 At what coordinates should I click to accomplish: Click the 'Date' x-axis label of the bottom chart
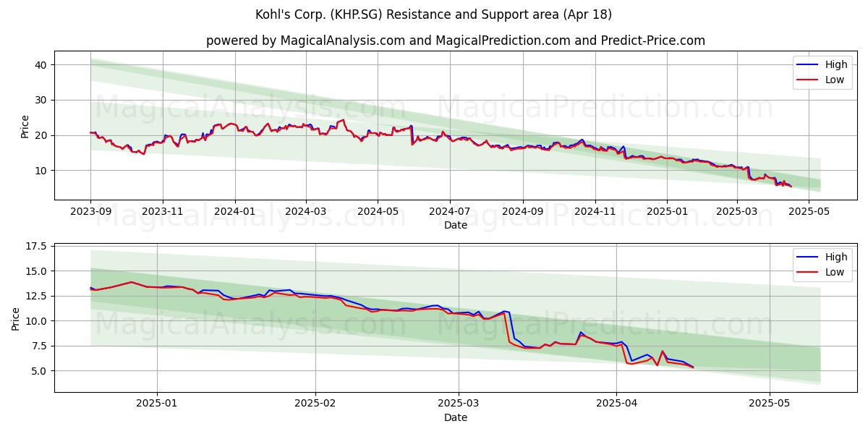coord(456,417)
